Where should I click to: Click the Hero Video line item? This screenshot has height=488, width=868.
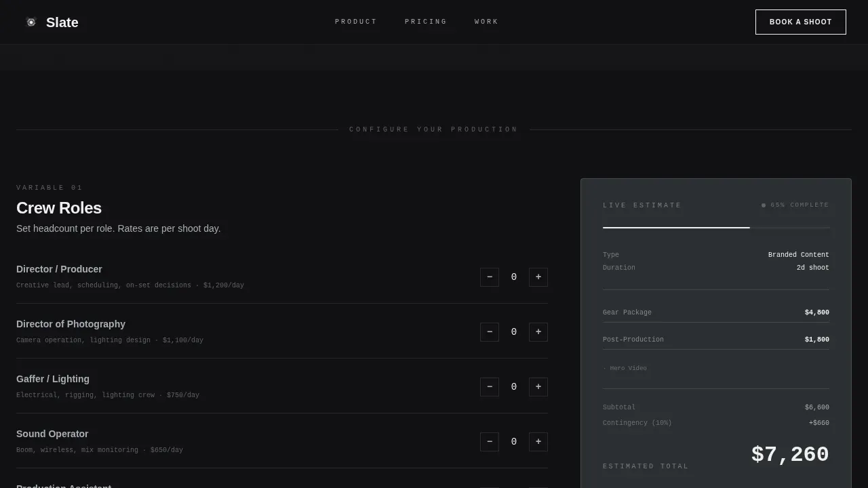pos(625,368)
